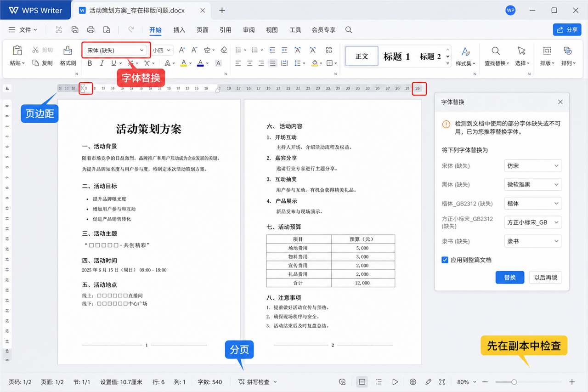Switch to the 页面 tab

click(x=203, y=30)
